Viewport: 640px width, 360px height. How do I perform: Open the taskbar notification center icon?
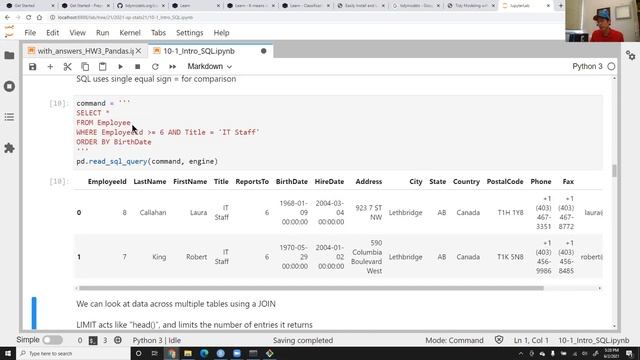[x=629, y=353]
